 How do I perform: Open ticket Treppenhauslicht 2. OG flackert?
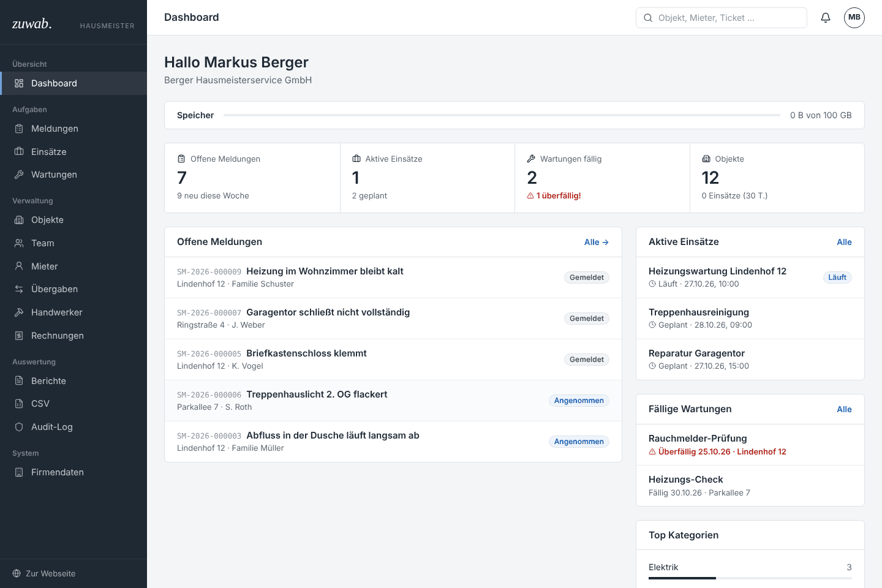coord(393,401)
